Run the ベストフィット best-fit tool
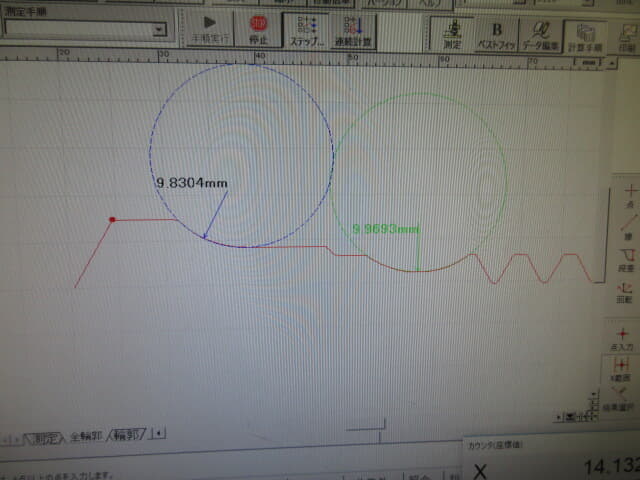The height and width of the screenshot is (480, 640). [x=496, y=35]
